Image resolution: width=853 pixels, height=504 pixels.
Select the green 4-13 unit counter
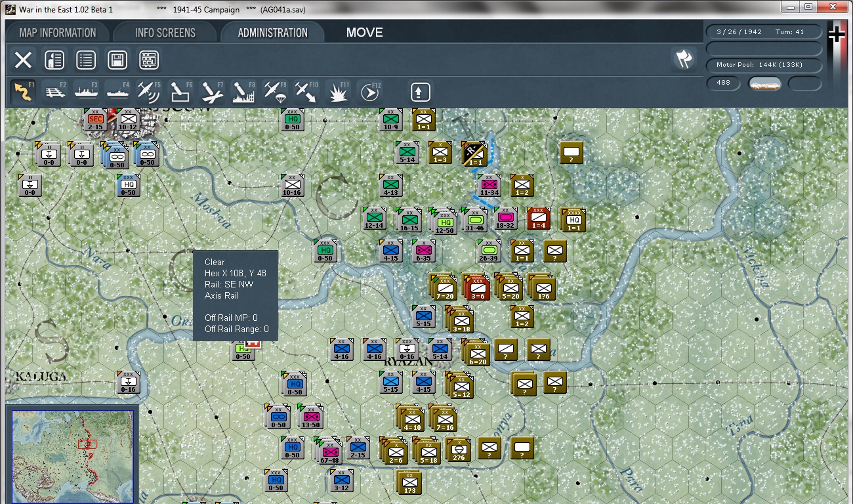(390, 186)
